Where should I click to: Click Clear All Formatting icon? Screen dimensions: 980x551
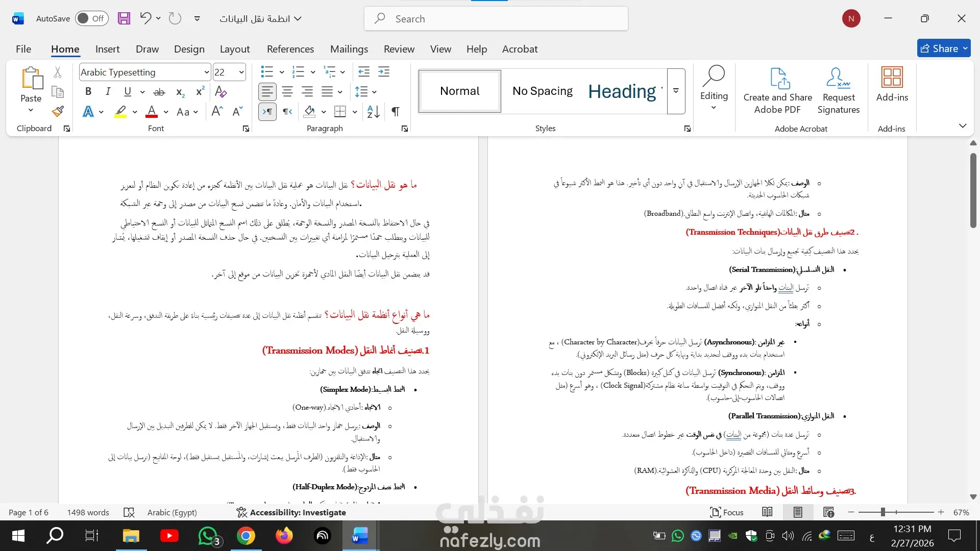(x=220, y=92)
